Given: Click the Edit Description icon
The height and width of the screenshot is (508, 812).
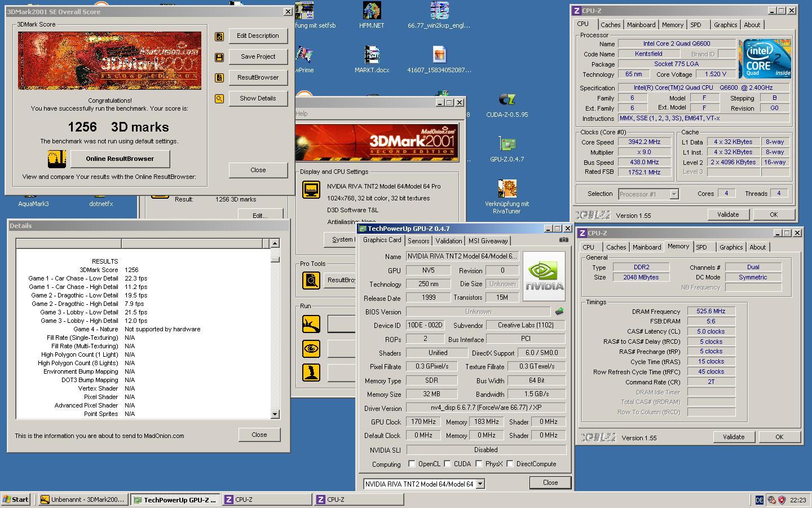Looking at the screenshot, I should pyautogui.click(x=219, y=36).
